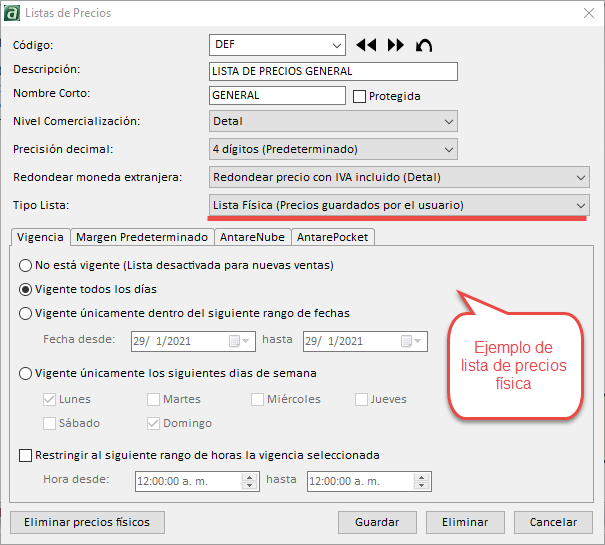This screenshot has width=605, height=545.
Task: Click Eliminar precios físicos button
Action: (87, 522)
